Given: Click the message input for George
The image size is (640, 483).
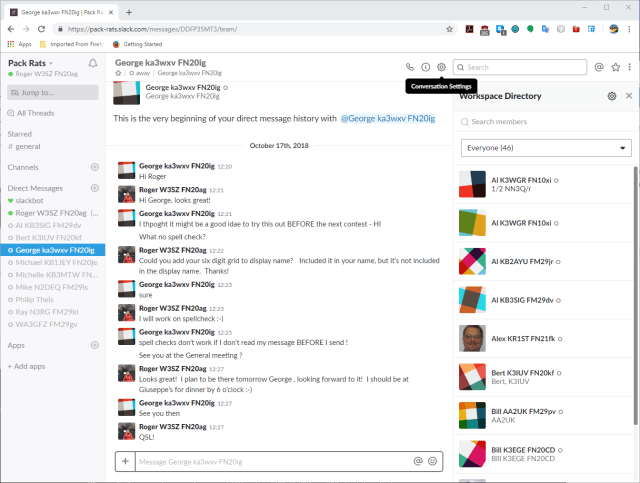Looking at the screenshot, I should [273, 461].
